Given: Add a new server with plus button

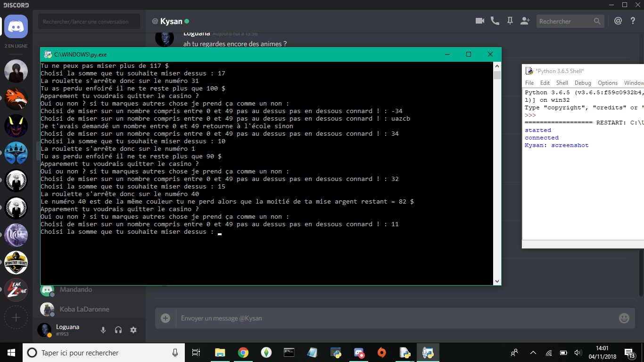Looking at the screenshot, I should (x=16, y=318).
